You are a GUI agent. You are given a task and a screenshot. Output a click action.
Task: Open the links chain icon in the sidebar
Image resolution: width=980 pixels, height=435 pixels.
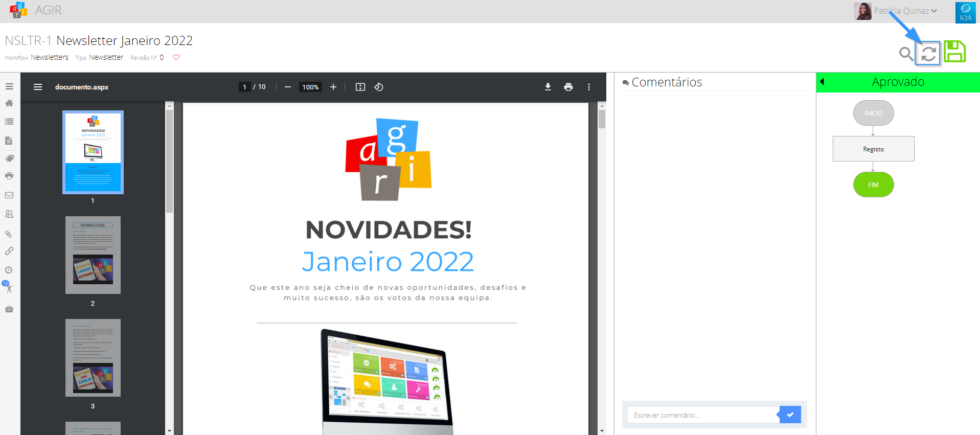pos(9,251)
